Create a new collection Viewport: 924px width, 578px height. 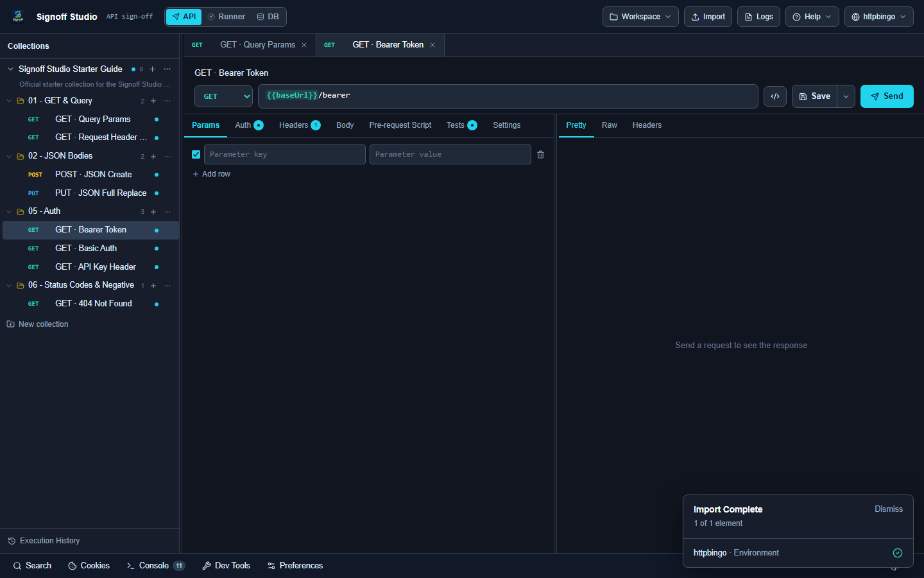(x=37, y=324)
